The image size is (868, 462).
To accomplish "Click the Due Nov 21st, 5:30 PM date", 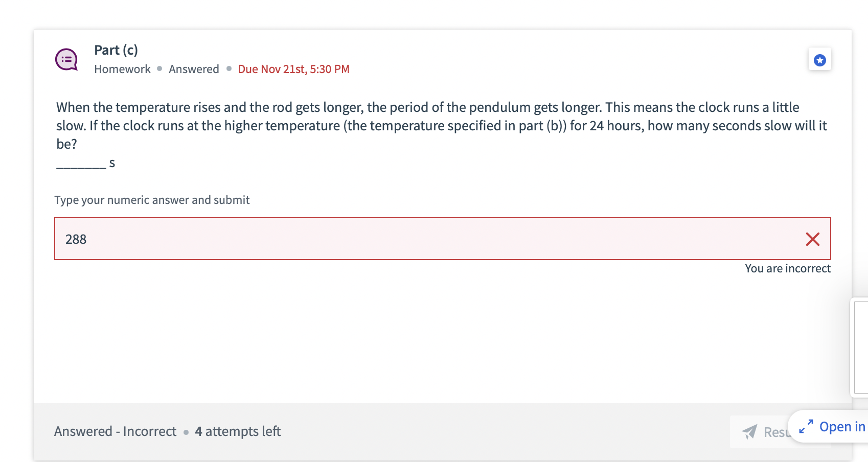I will [293, 69].
